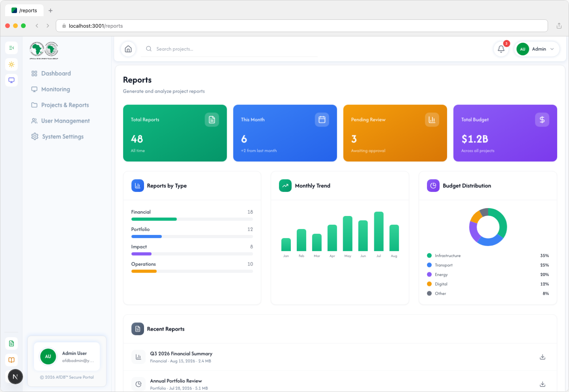The height and width of the screenshot is (392, 569).
Task: Switch to light theme sun icon
Action: [11, 64]
